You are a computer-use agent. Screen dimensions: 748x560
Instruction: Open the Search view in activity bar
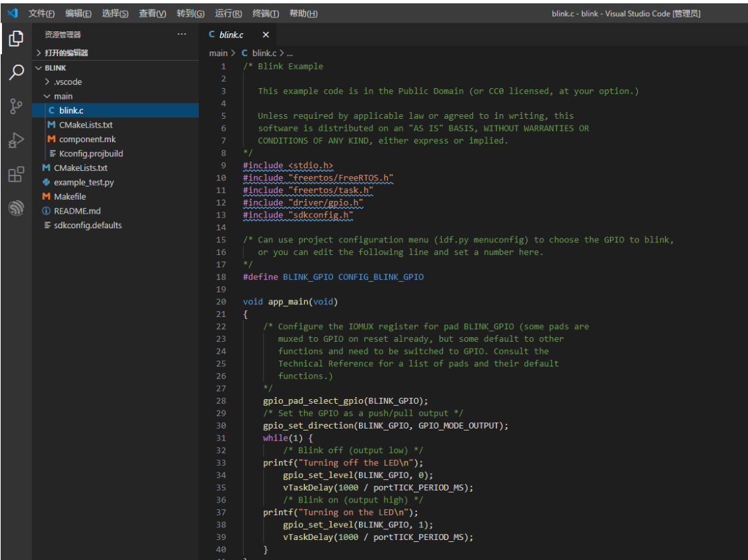coord(16,72)
